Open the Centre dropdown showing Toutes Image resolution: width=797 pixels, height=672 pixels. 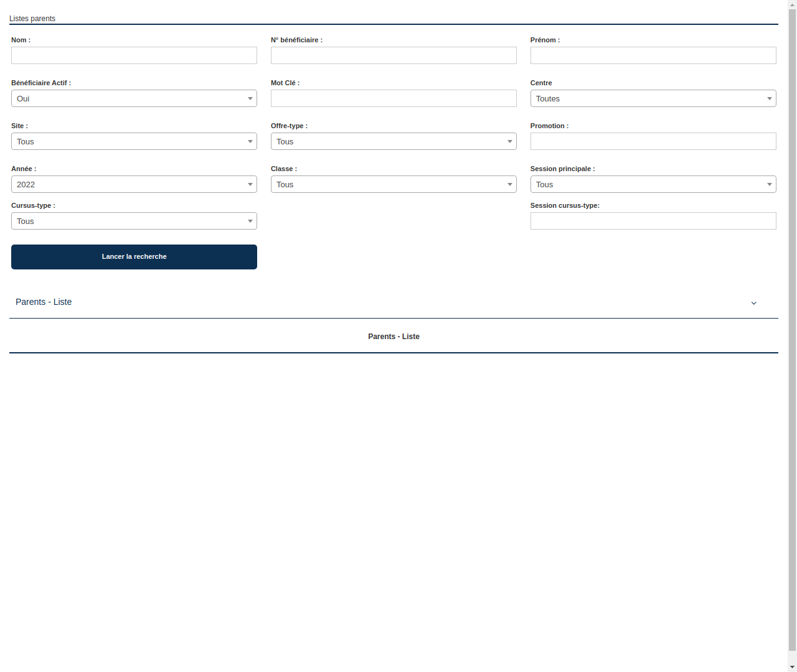click(653, 98)
